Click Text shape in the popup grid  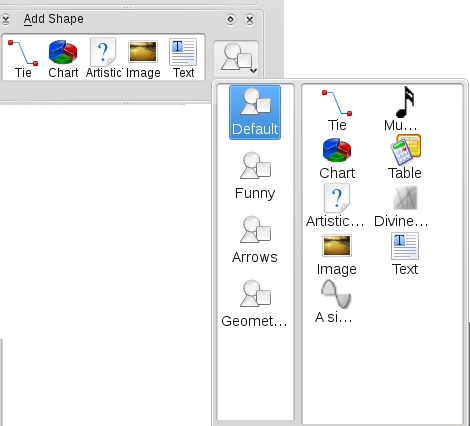(405, 254)
